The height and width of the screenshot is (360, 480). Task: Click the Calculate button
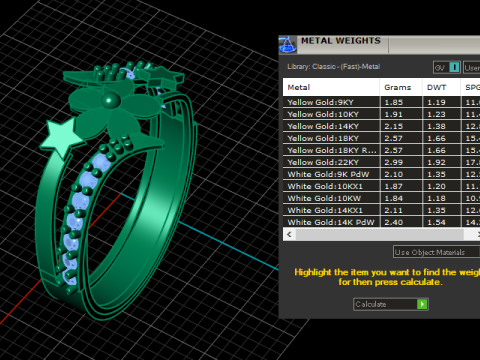[391, 304]
